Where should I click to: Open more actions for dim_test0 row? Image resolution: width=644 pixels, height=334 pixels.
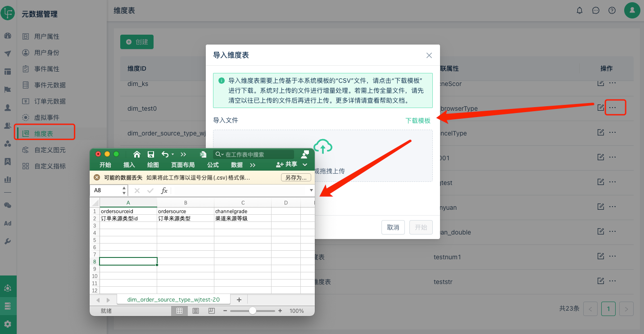tap(612, 108)
